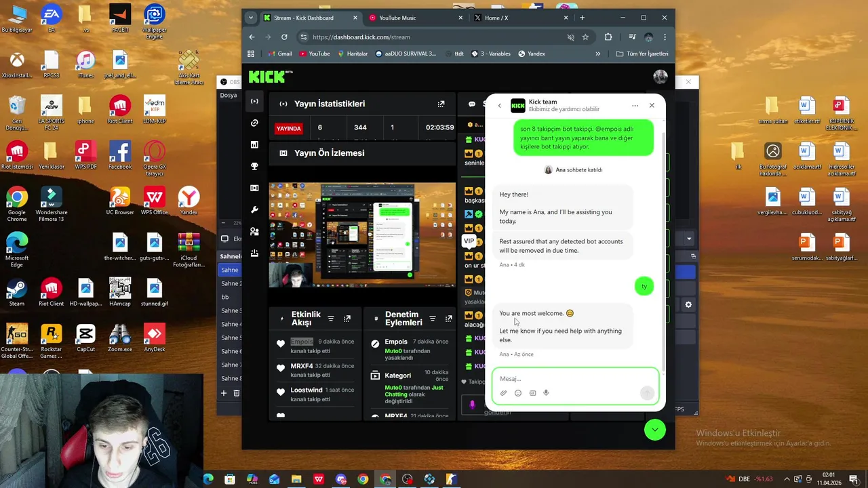Image resolution: width=868 pixels, height=488 pixels.
Task: Open the Dosya menu in OBS
Action: pos(229,96)
